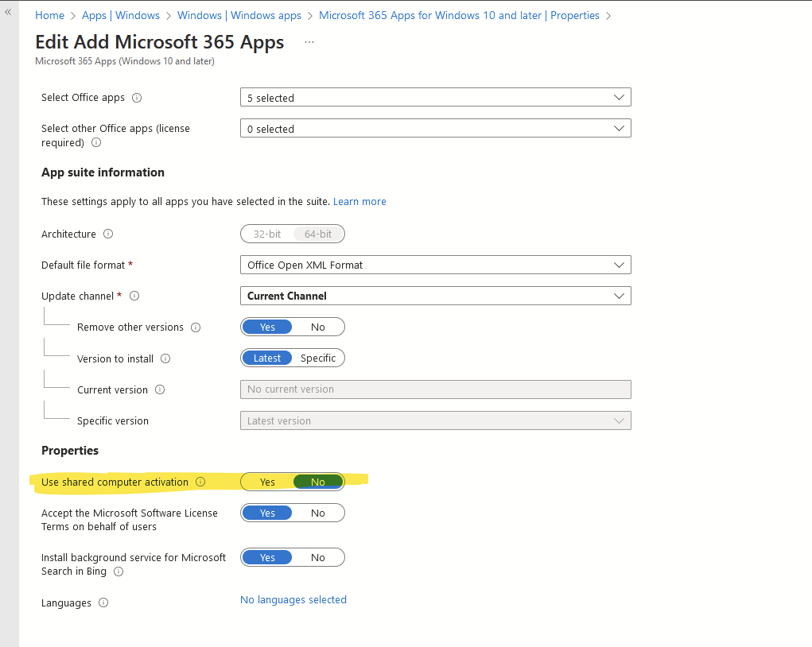Screen dimensions: 812x647
Task: Navigate to Apps | Windows breadcrumb
Action: tap(121, 15)
